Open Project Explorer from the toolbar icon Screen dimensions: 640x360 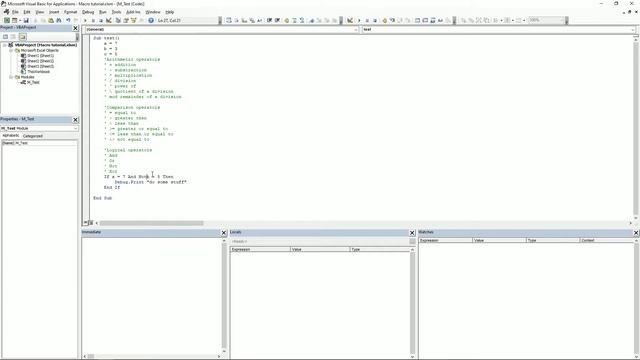coord(118,20)
